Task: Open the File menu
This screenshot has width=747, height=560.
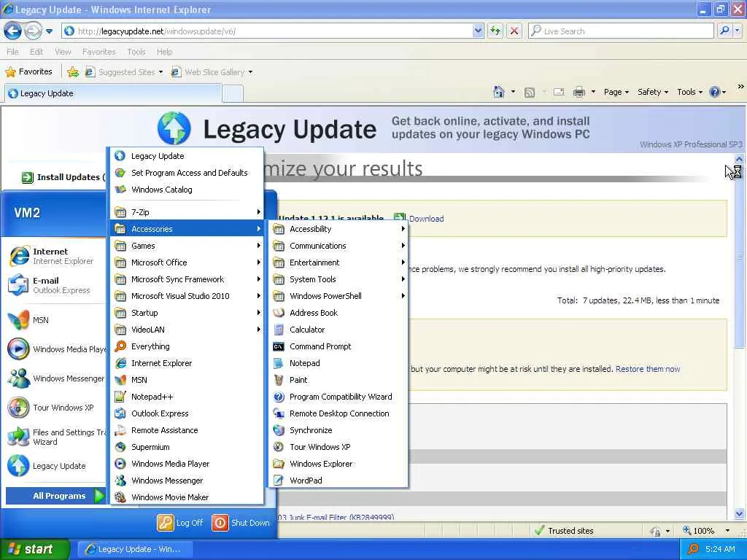Action: click(13, 52)
